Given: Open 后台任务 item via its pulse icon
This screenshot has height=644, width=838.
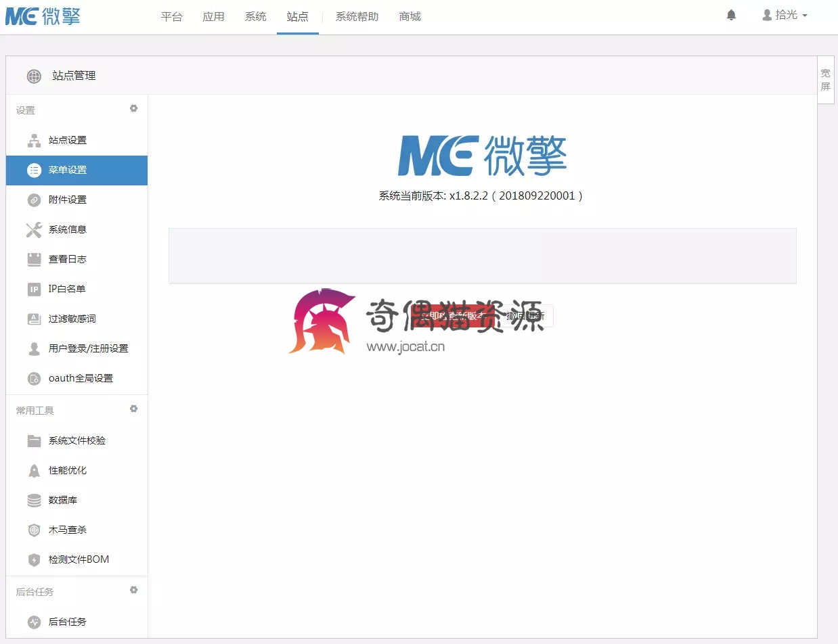Looking at the screenshot, I should point(34,622).
